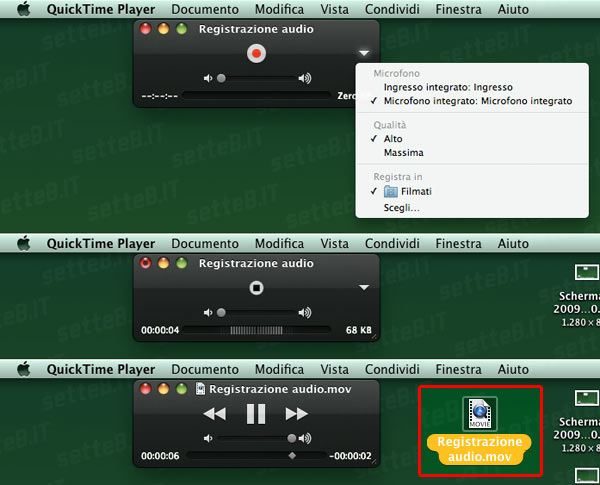Image resolution: width=600 pixels, height=485 pixels.
Task: Click the rewind button in the playback window
Action: [x=215, y=414]
